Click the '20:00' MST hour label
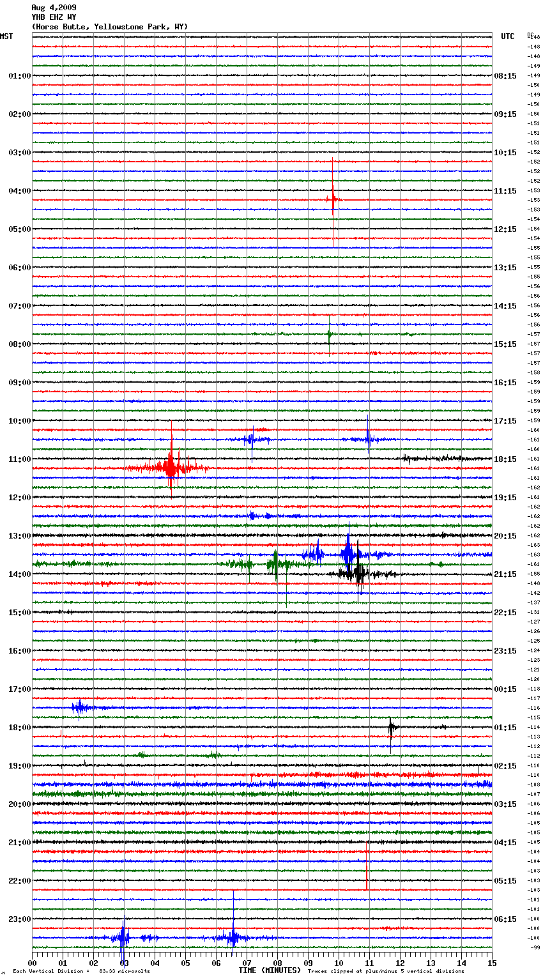Image resolution: width=543 pixels, height=980 pixels. pyautogui.click(x=19, y=804)
